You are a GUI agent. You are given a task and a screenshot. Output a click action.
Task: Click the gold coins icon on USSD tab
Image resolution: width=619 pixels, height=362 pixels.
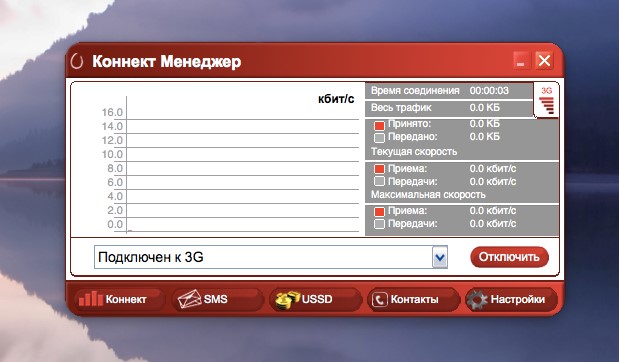tap(287, 300)
